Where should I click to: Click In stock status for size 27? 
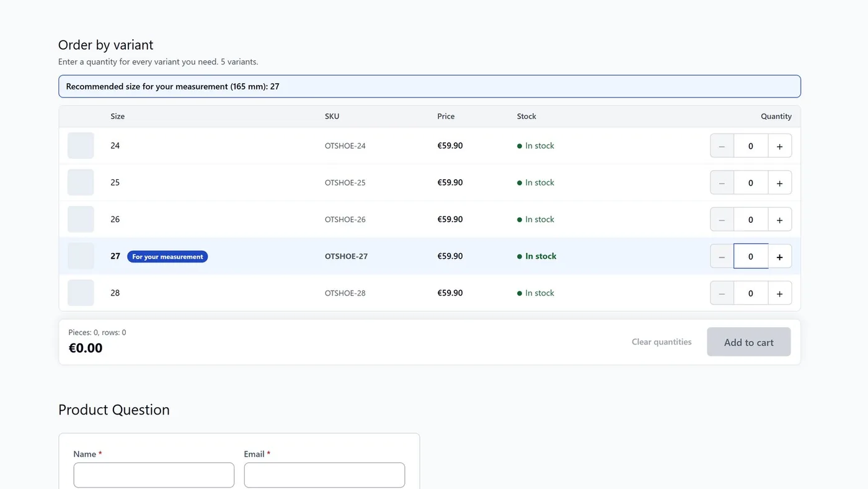point(537,256)
